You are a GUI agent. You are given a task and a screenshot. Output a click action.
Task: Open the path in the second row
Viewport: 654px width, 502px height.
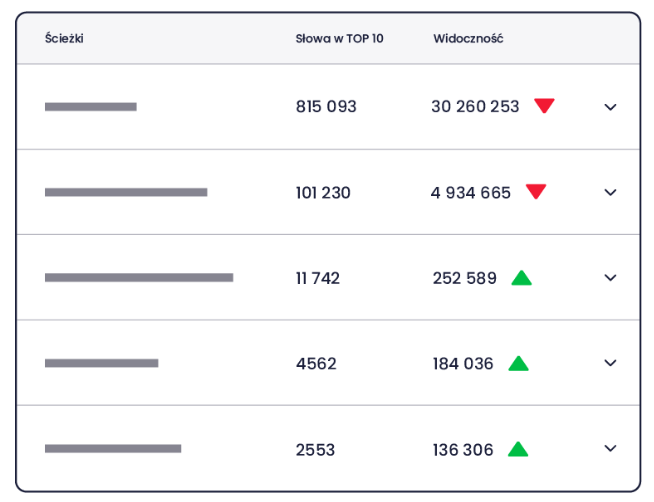pos(126,192)
